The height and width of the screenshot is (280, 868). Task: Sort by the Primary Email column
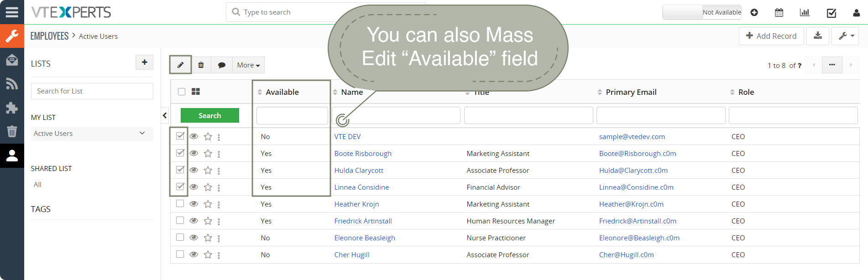627,92
